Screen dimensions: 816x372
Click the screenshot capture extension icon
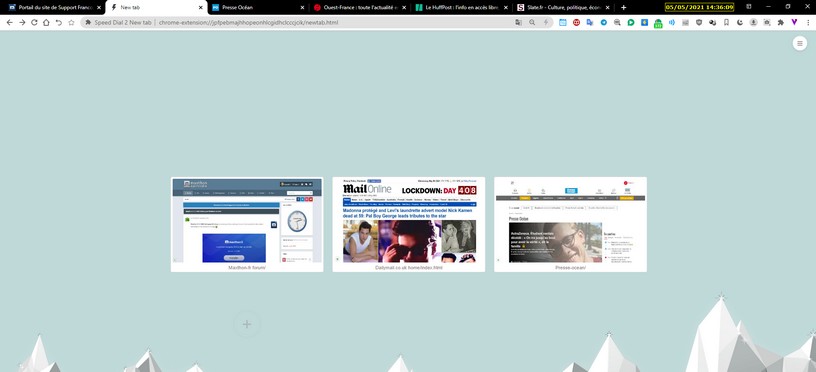[x=767, y=22]
